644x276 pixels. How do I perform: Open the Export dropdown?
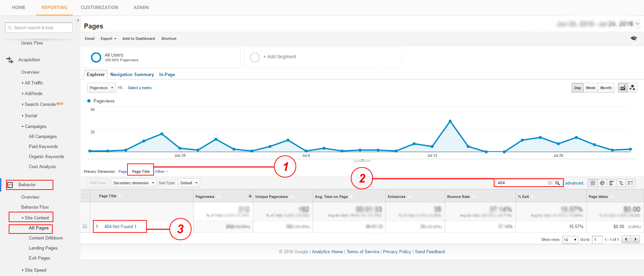click(108, 39)
